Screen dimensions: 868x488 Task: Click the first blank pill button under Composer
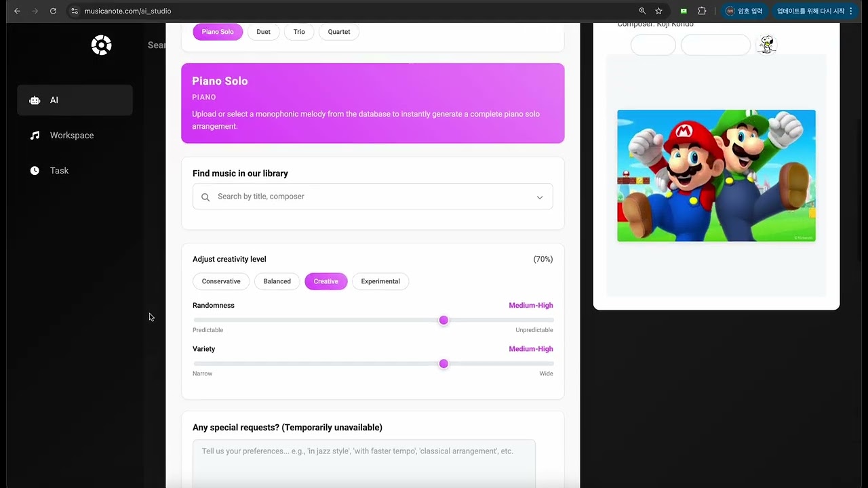coord(653,45)
